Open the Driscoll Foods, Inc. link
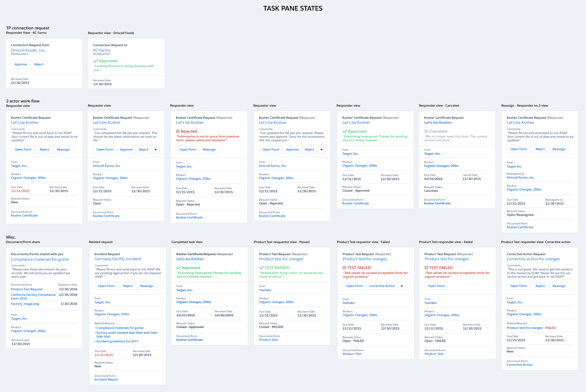 click(x=28, y=50)
